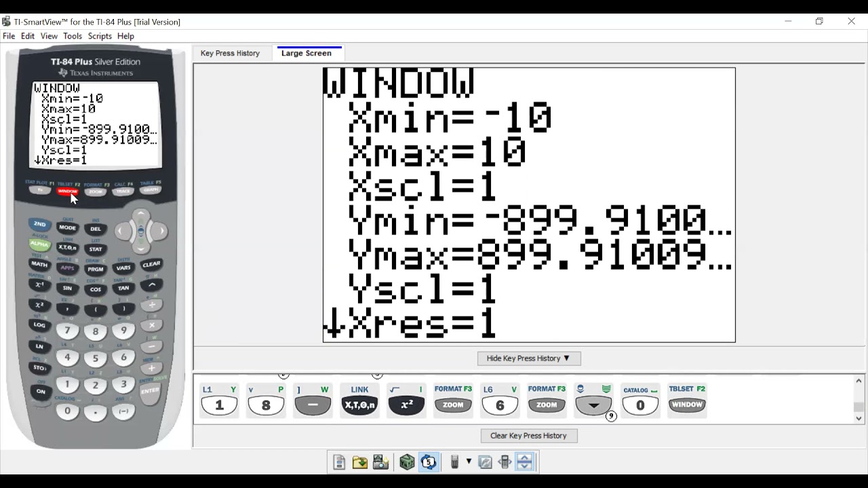Click the green cube View3 toolbar icon
This screenshot has width=868, height=488.
[x=407, y=462]
